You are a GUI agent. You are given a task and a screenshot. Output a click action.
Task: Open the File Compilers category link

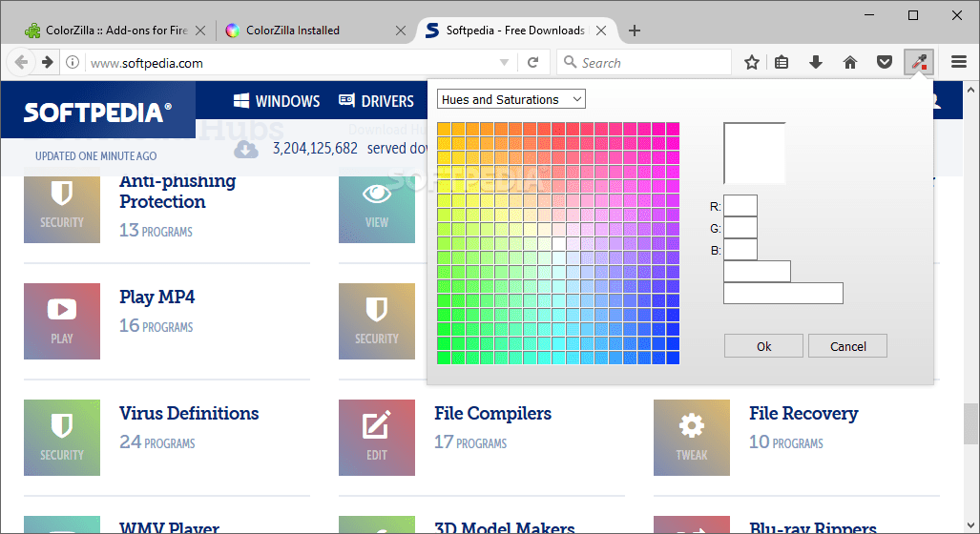tap(492, 414)
